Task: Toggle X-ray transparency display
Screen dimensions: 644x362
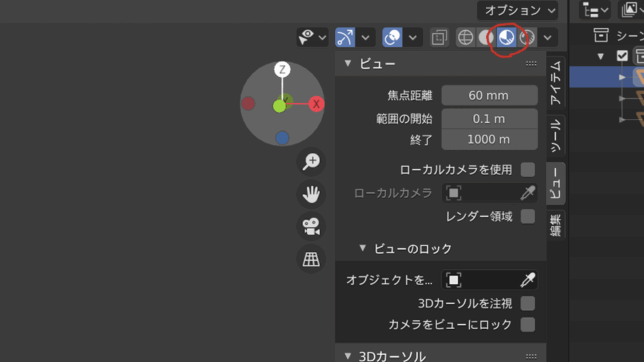Action: point(440,38)
